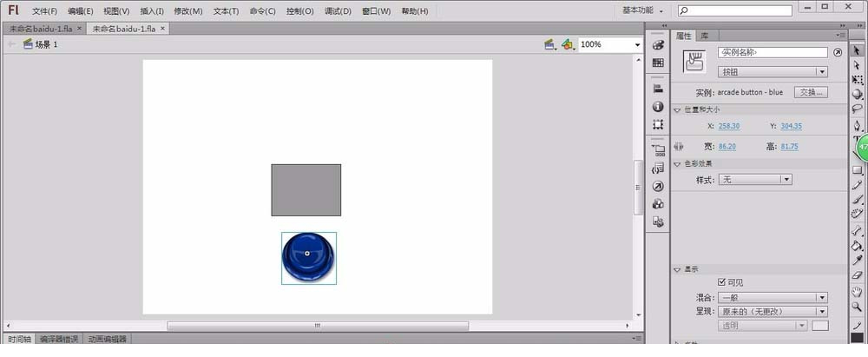The width and height of the screenshot is (868, 357).
Task: Switch to the 编译器错误 tab
Action: click(59, 340)
